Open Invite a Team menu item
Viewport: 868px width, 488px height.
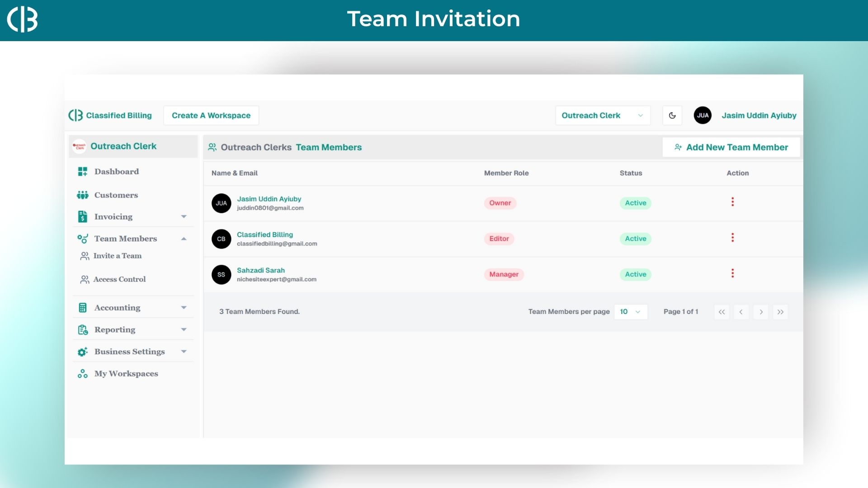[x=117, y=256]
